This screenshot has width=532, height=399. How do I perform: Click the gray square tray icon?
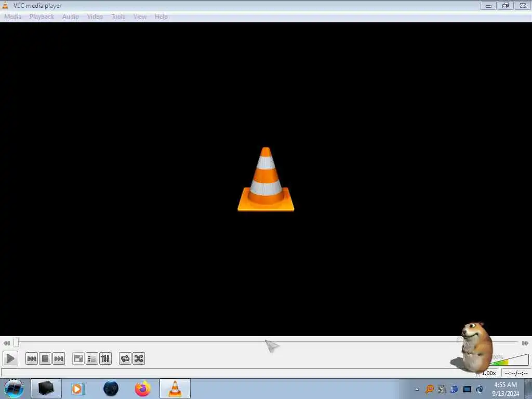pos(442,389)
